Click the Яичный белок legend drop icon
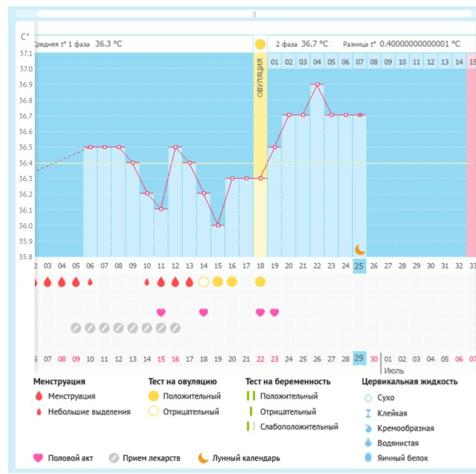 pyautogui.click(x=369, y=458)
